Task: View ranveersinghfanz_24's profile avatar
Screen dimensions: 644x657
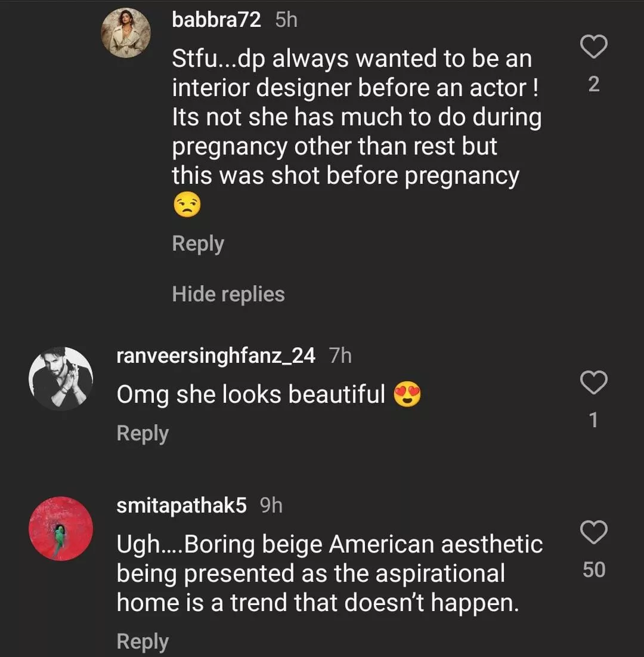Action: pyautogui.click(x=61, y=378)
